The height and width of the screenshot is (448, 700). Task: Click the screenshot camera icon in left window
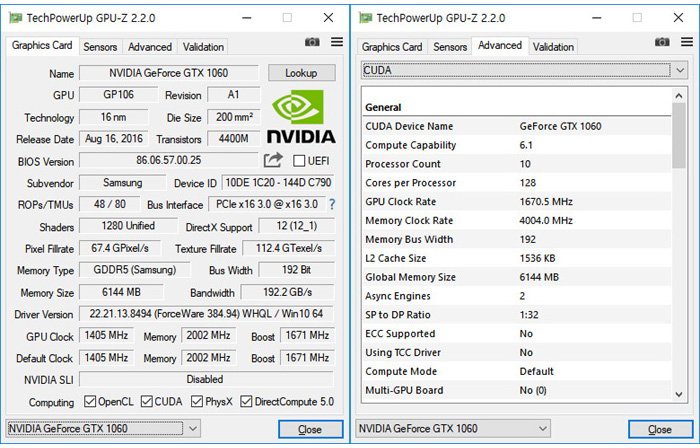312,42
